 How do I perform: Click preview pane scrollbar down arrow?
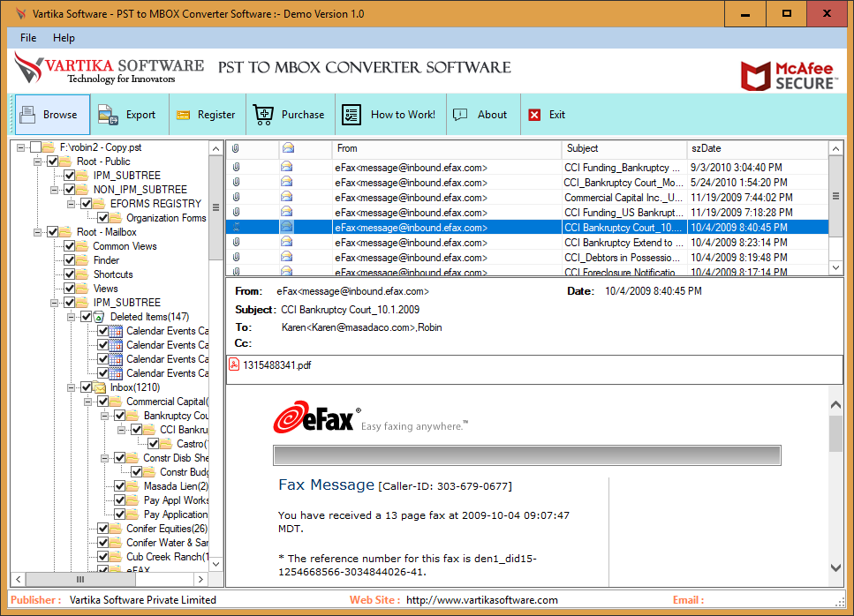click(x=836, y=567)
